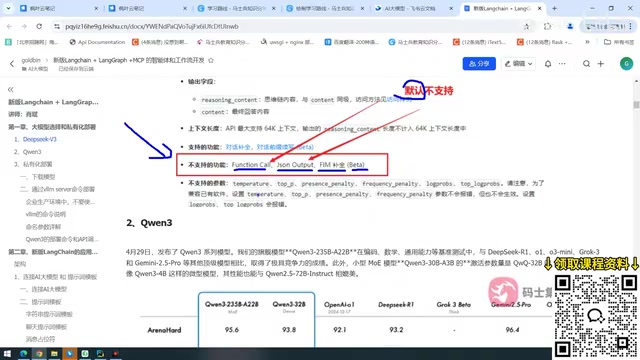Screen dimensions: 640x360
Task: Open new browser tab
Action: coord(554,8)
